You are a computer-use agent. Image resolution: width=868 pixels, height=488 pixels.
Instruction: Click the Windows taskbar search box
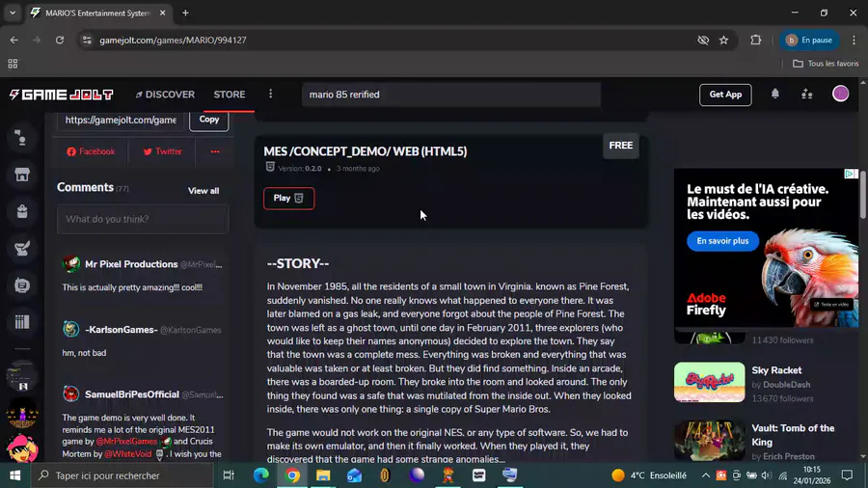tap(122, 475)
